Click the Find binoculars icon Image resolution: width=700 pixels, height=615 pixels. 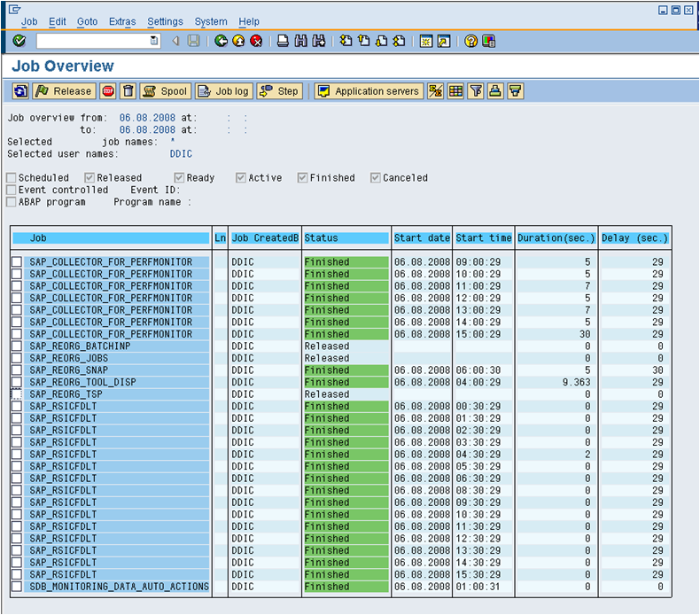(301, 41)
